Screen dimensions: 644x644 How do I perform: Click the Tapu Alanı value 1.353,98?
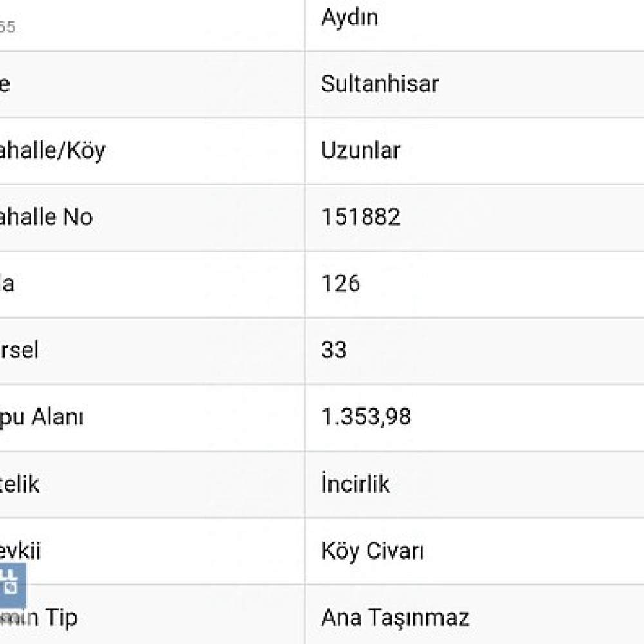[366, 417]
